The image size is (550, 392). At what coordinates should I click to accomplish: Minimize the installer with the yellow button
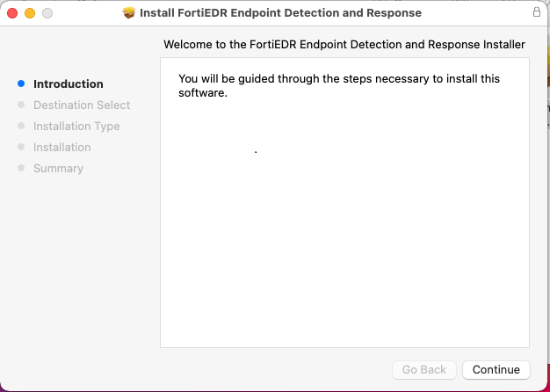(30, 13)
